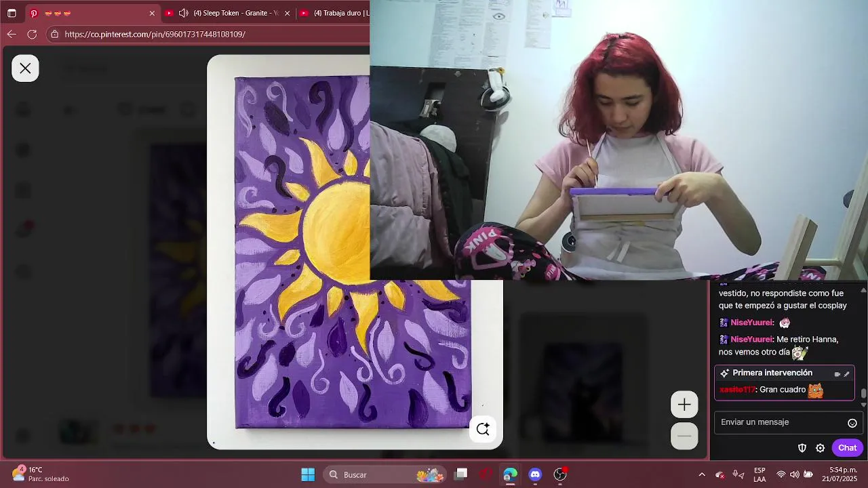Click the taskbar Buscar search box

pos(384,474)
